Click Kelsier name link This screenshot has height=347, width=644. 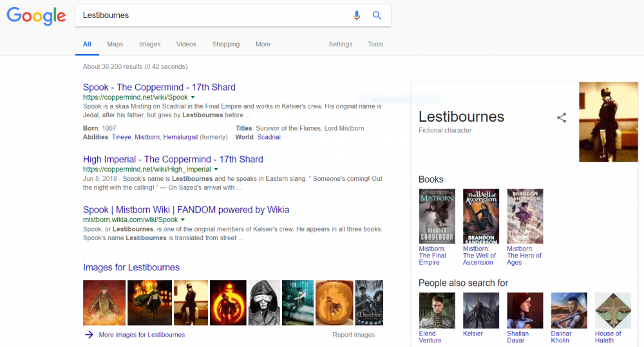pyautogui.click(x=473, y=334)
